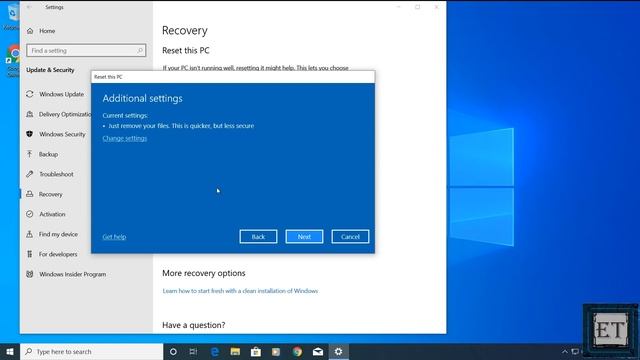Select the Recovery sidebar entry
Screen dimensions: 640x360
click(51, 194)
